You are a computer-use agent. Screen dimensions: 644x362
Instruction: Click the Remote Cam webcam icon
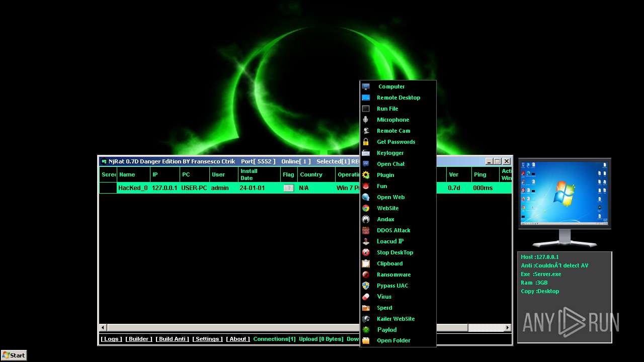366,131
